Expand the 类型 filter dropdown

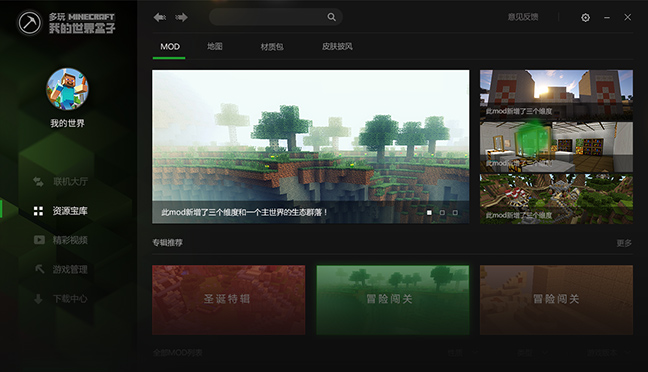point(533,353)
